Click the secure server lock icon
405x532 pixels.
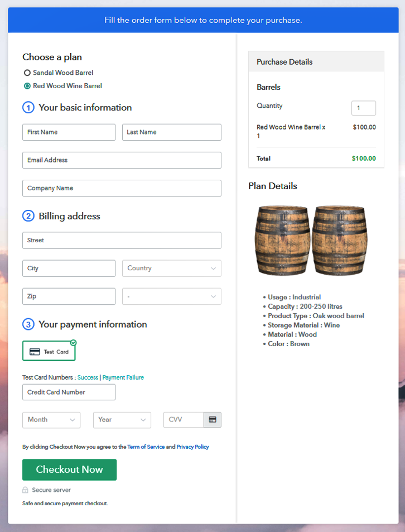point(25,490)
